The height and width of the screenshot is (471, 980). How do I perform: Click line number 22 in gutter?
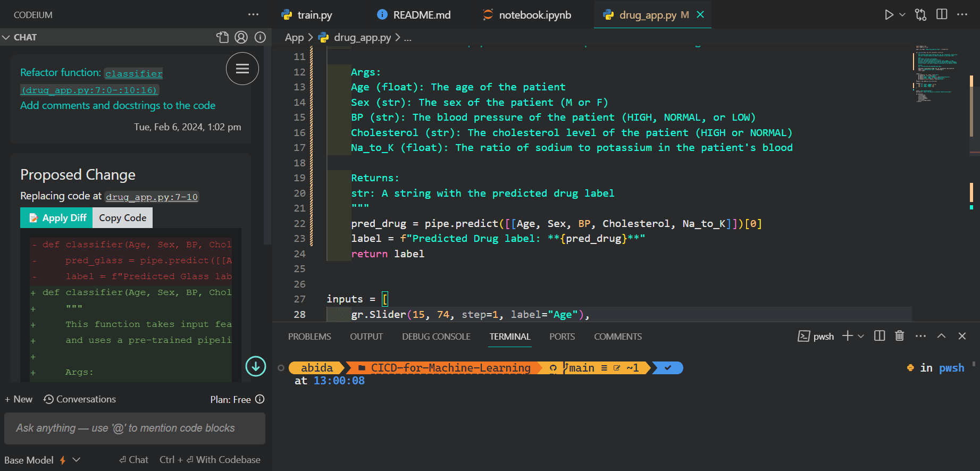point(300,224)
